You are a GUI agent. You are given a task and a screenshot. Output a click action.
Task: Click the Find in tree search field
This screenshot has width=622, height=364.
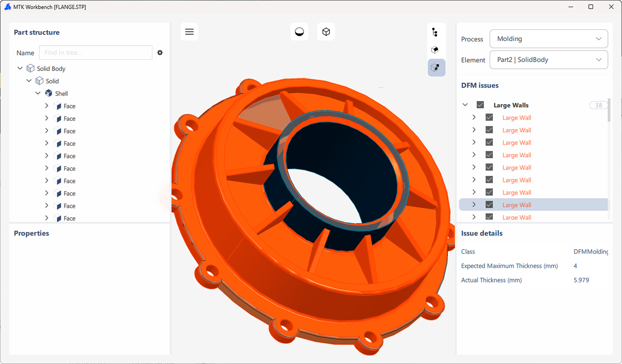(x=95, y=53)
